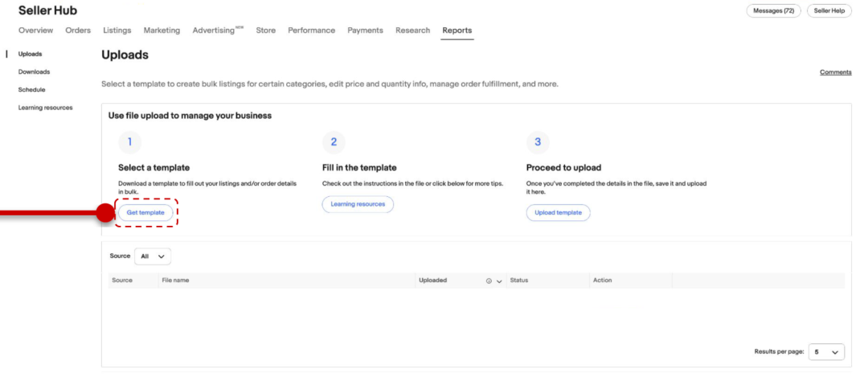This screenshot has height=377, width=868.
Task: Open the Overview tab
Action: (x=36, y=31)
